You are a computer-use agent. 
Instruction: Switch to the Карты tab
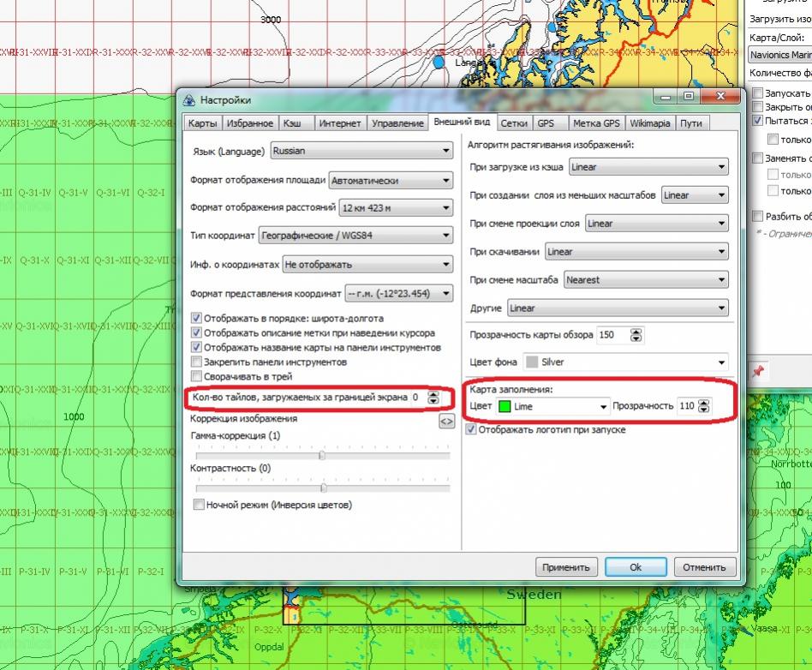(x=202, y=123)
